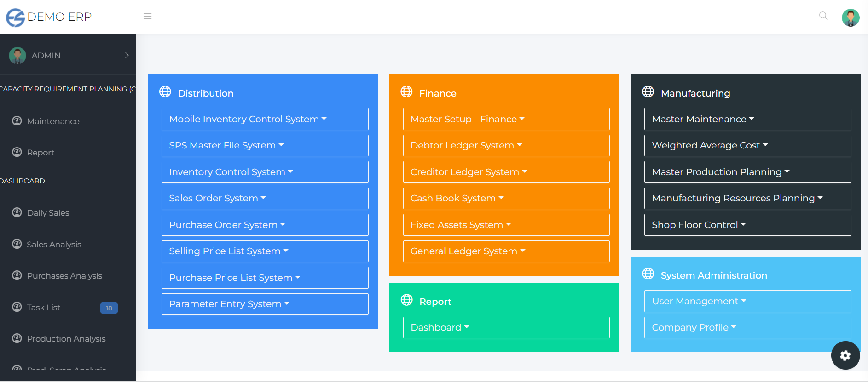The width and height of the screenshot is (868, 382).
Task: Click the globe icon beside Manufacturing
Action: coord(648,92)
